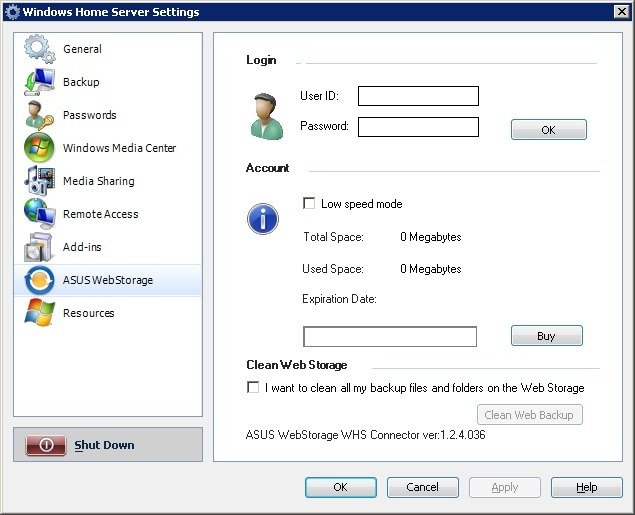The image size is (635, 515).
Task: Open the Add-ins page
Action: (x=108, y=247)
